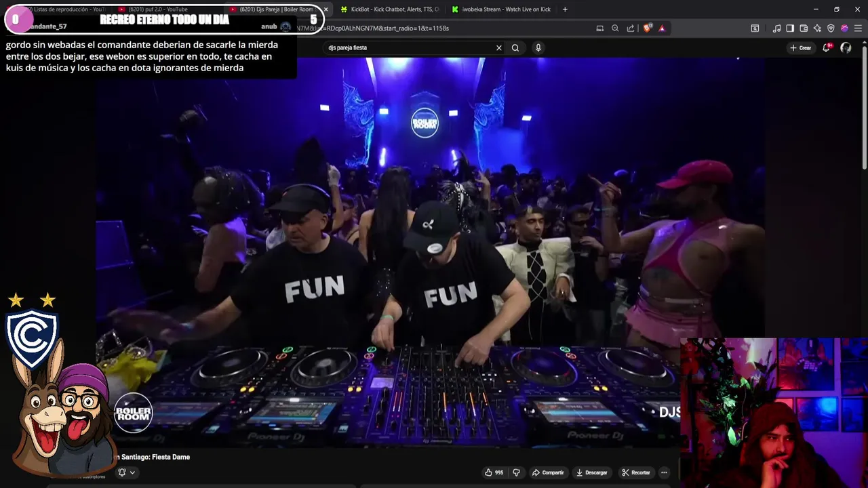Open the media control music-note icon
The image size is (868, 488).
[x=776, y=28]
